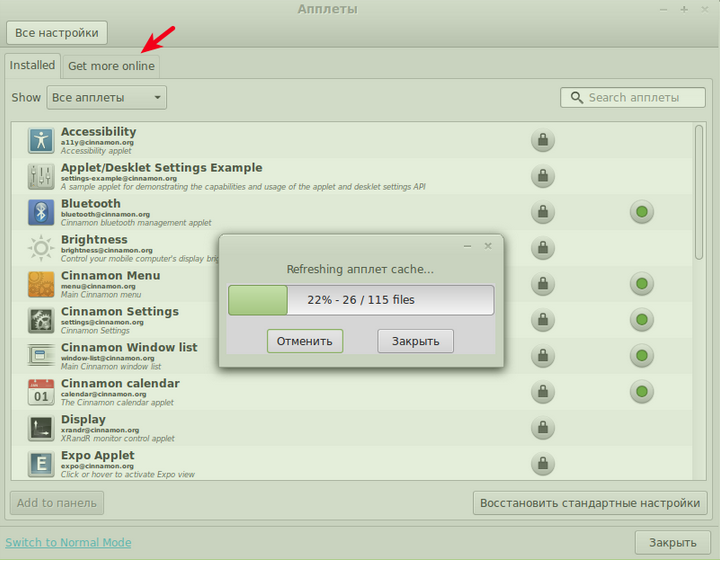Minimize the refreshing cache dialog
720x561 pixels.
coord(467,246)
